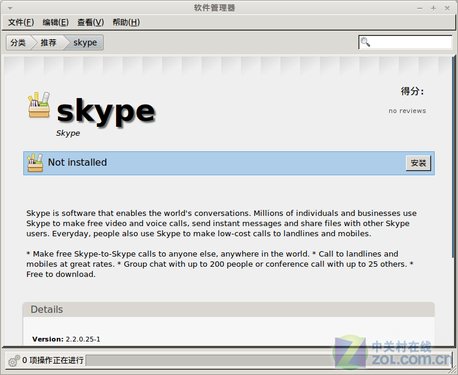Click the Version: 2.2.0.25-1 text

tap(66, 339)
